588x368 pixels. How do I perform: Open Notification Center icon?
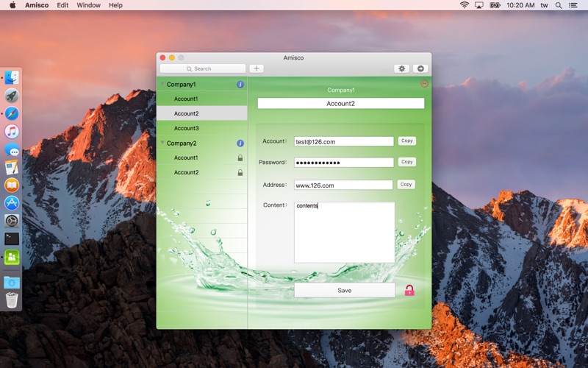573,5
